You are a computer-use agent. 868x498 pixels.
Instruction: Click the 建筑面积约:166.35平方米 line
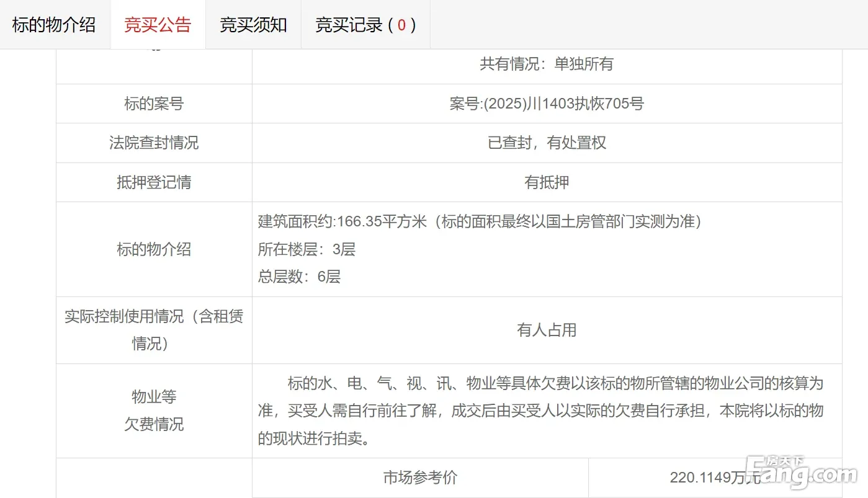tap(479, 221)
